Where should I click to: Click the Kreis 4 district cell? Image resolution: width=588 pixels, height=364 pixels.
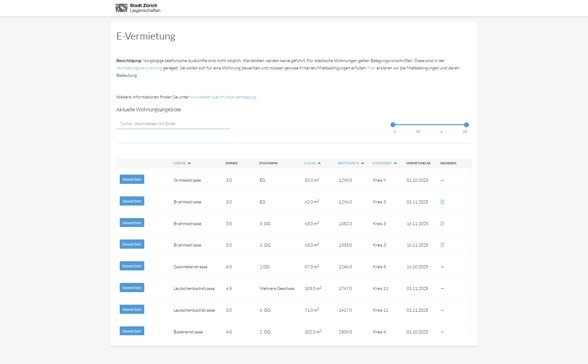point(379,332)
